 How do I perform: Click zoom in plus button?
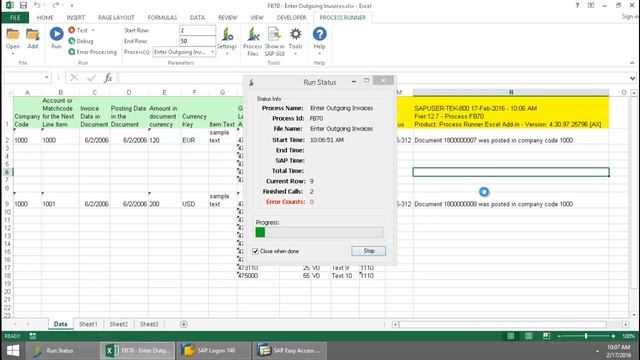[x=613, y=336]
